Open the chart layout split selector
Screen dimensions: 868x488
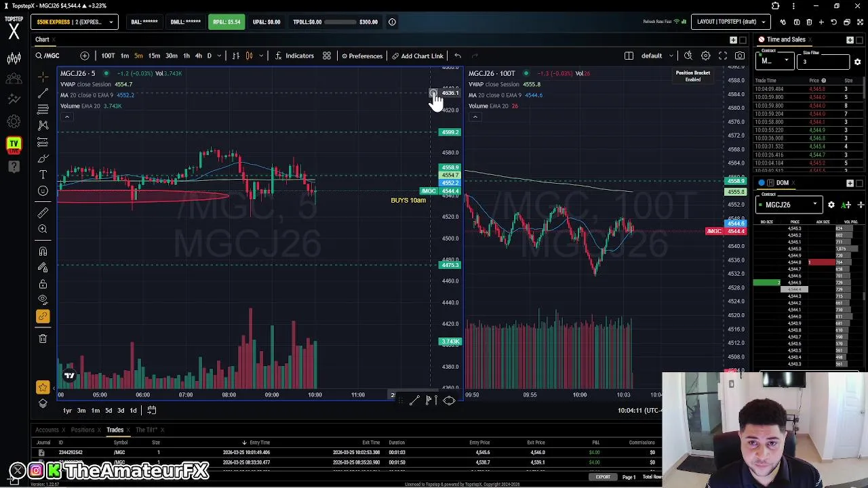tap(629, 56)
